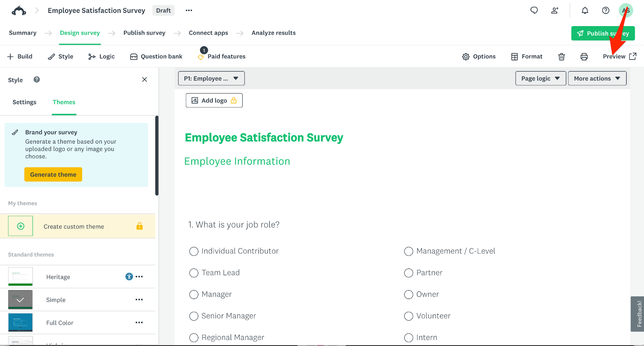Go to the Publish survey step
The image size is (644, 346).
[144, 33]
